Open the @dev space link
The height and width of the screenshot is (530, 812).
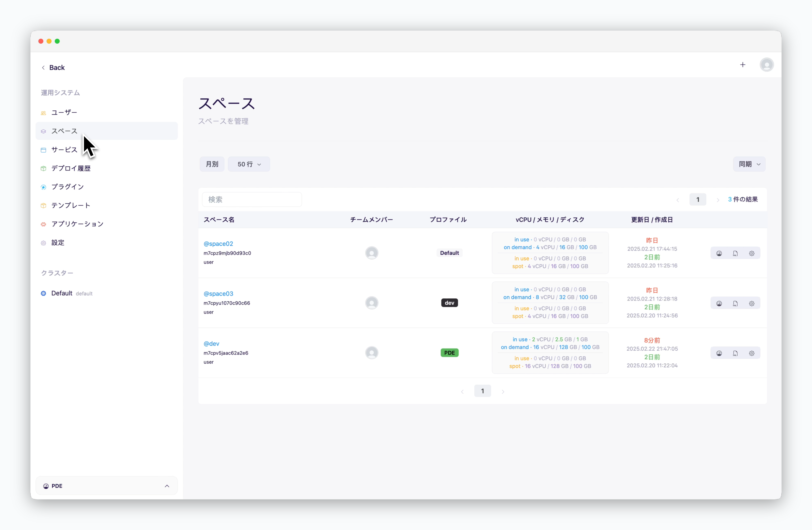pyautogui.click(x=211, y=344)
